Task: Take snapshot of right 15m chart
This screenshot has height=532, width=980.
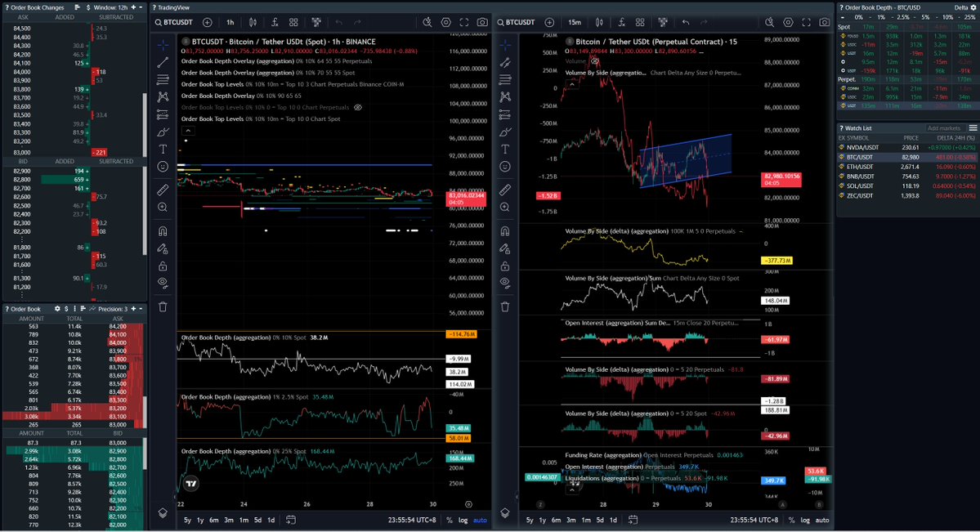Action: click(x=825, y=23)
